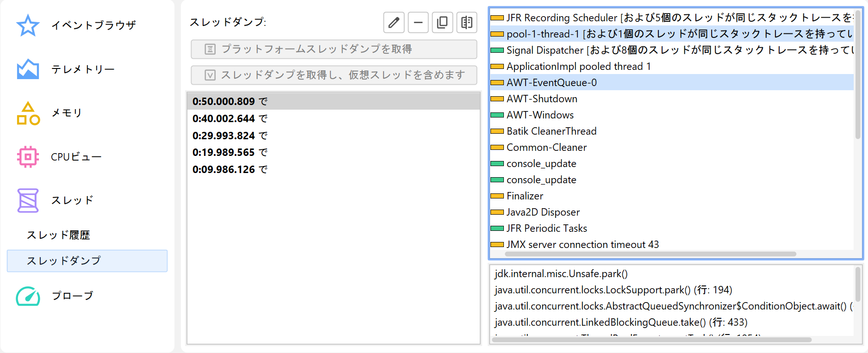Click the thread list horizontal scrollbar
868x353 pixels.
click(x=650, y=254)
